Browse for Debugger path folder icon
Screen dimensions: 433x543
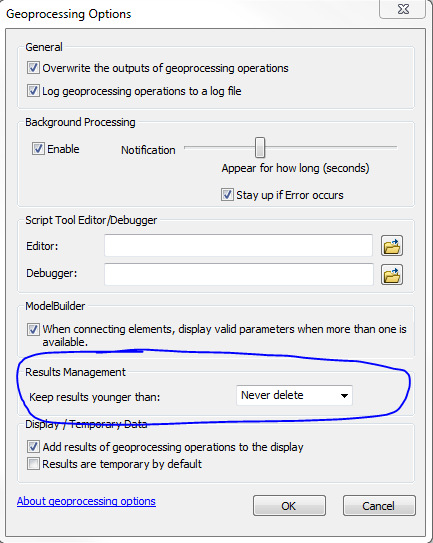[392, 275]
